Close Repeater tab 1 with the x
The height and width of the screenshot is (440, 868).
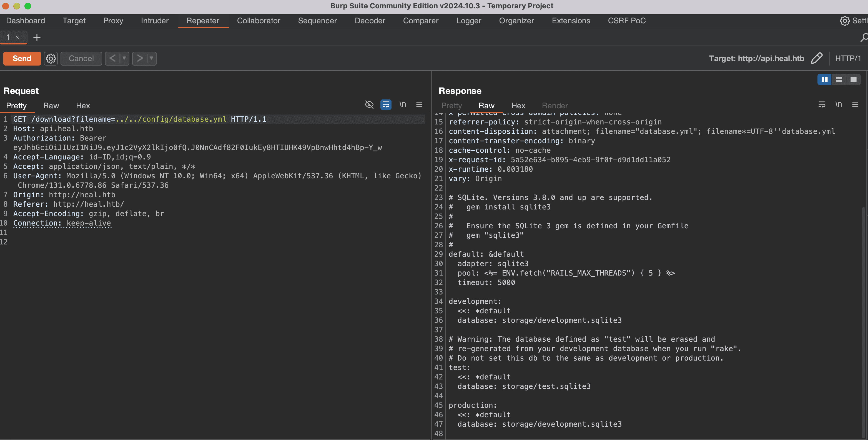tap(17, 37)
